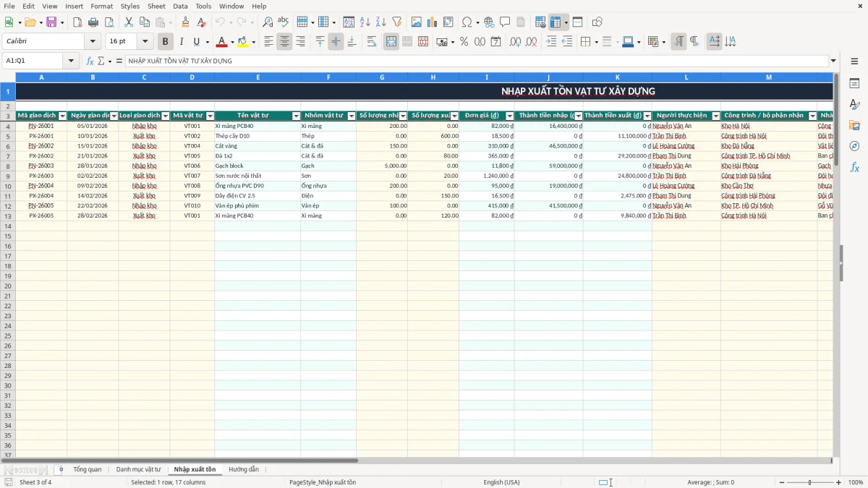Open the Font Name dropdown
Image resolution: width=868 pixels, height=488 pixels.
(x=93, y=42)
